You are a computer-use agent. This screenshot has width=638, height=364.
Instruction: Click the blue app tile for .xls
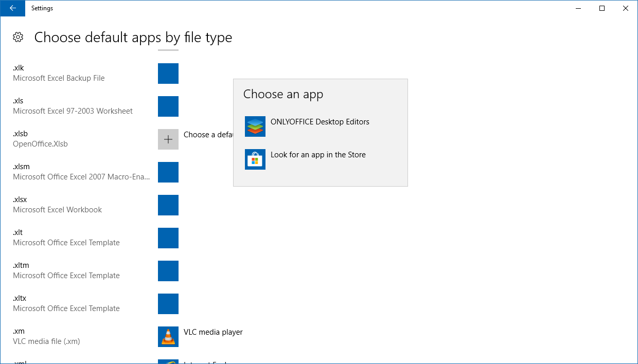click(168, 106)
